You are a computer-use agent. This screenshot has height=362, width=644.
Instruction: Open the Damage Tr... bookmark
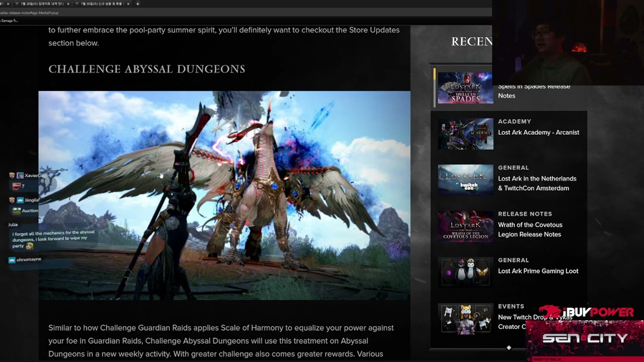click(x=9, y=21)
